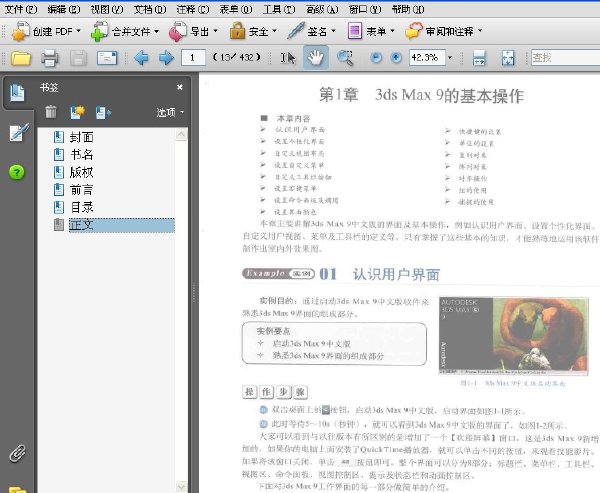Click the new bookmark icon
This screenshot has height=493, width=600.
point(78,112)
